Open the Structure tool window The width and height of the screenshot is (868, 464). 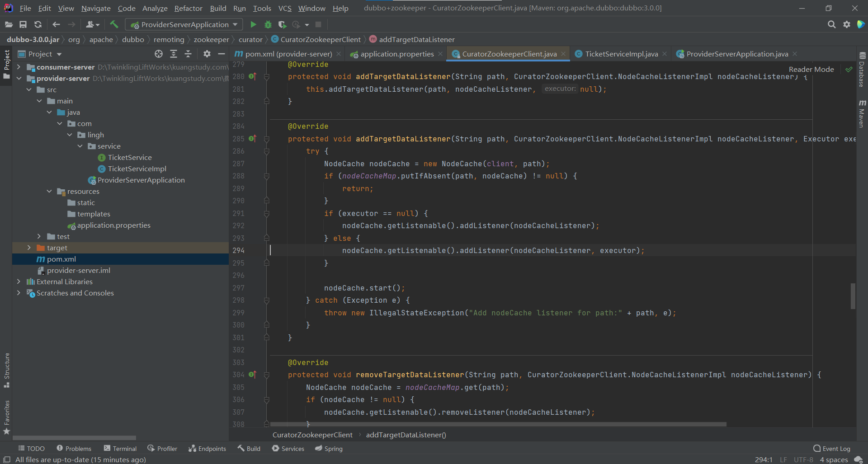click(7, 370)
